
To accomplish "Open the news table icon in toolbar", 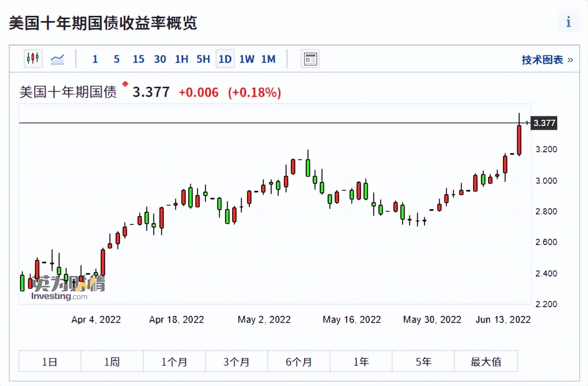I will click(x=310, y=59).
